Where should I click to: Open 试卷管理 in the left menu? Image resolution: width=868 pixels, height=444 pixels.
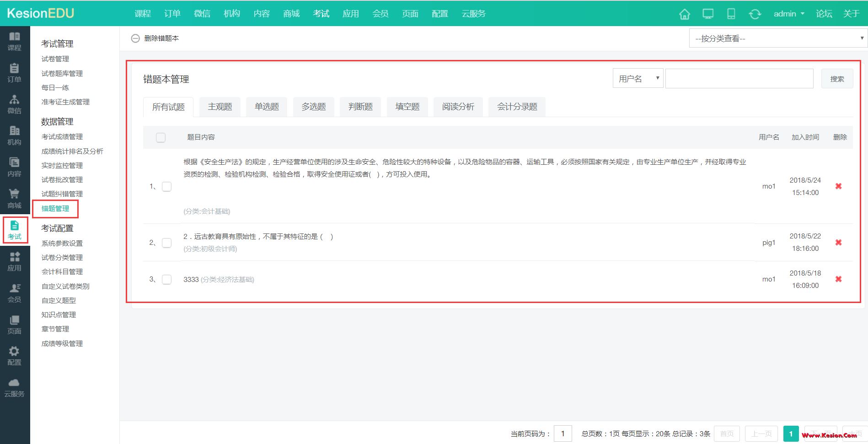click(55, 59)
